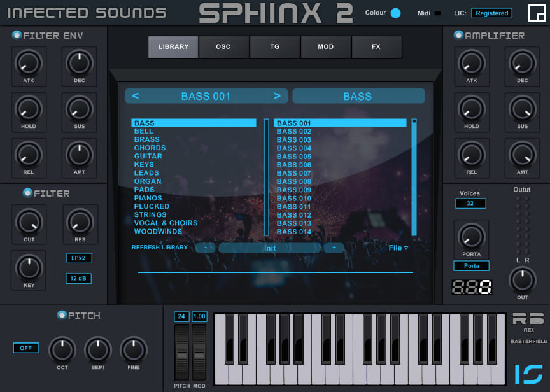The height and width of the screenshot is (392, 550).
Task: Click the Amplifier ATK knob
Action: coord(472,63)
